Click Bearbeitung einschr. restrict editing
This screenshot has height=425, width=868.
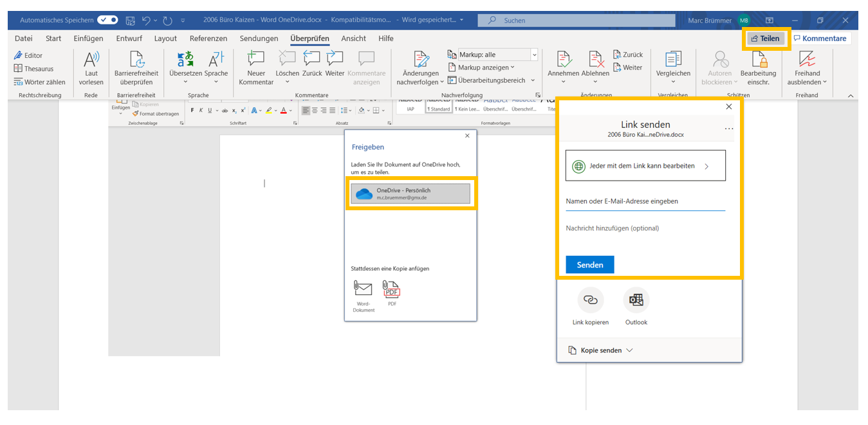758,68
